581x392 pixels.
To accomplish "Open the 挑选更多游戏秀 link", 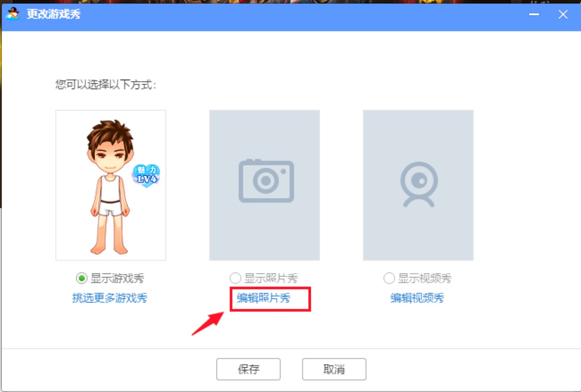I will tap(110, 298).
